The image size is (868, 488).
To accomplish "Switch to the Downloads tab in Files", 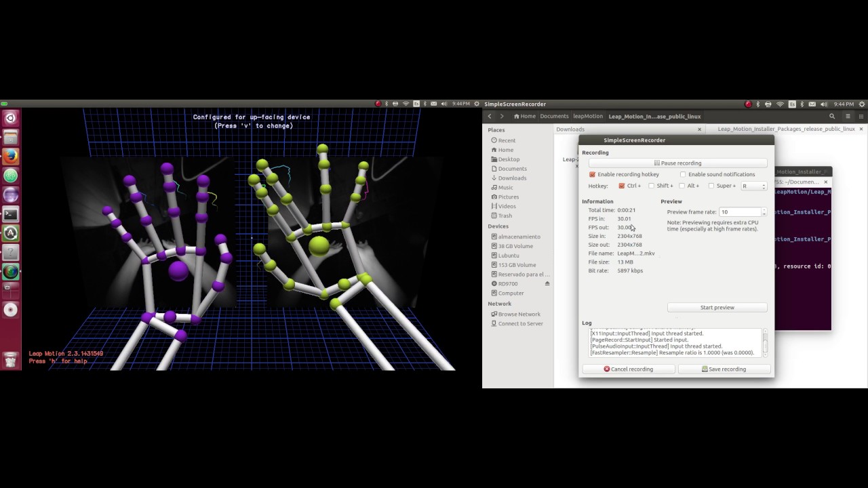I will pos(629,129).
